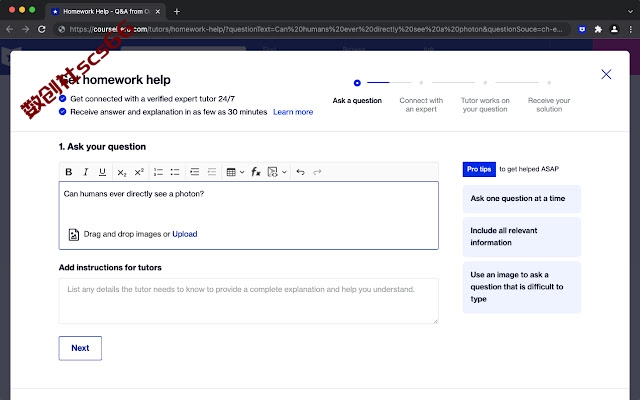Screen dimensions: 640x400
Task: Select the Ask a question step
Action: (357, 100)
